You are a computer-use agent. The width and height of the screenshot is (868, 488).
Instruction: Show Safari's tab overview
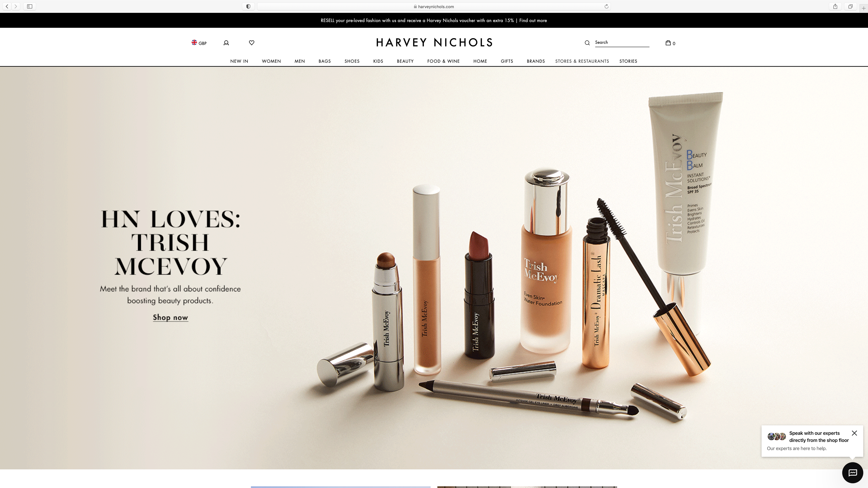coord(850,6)
